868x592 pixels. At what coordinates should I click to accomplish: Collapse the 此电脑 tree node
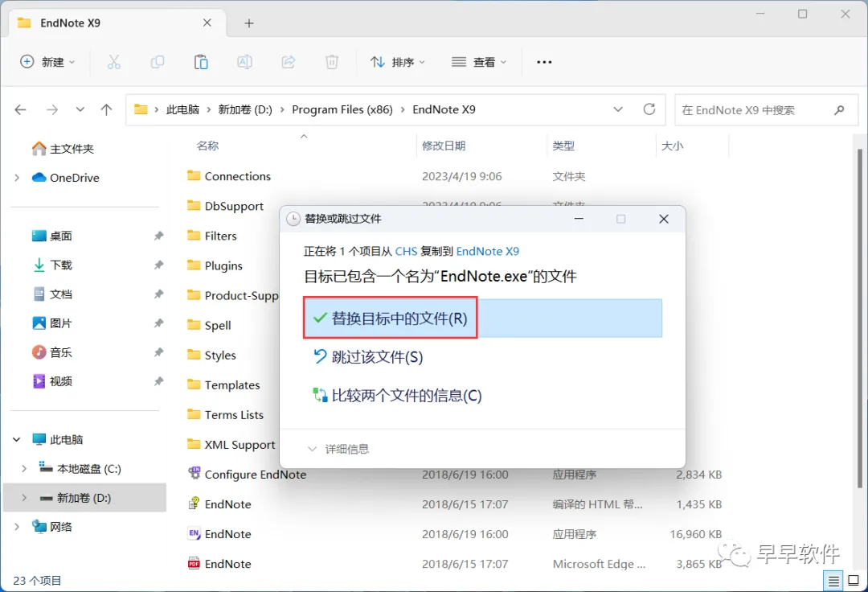tap(17, 440)
